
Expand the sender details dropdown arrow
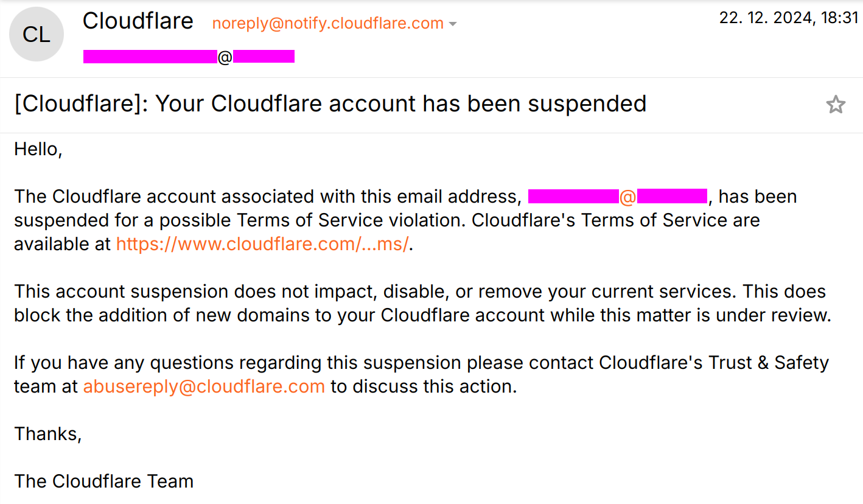(x=452, y=24)
